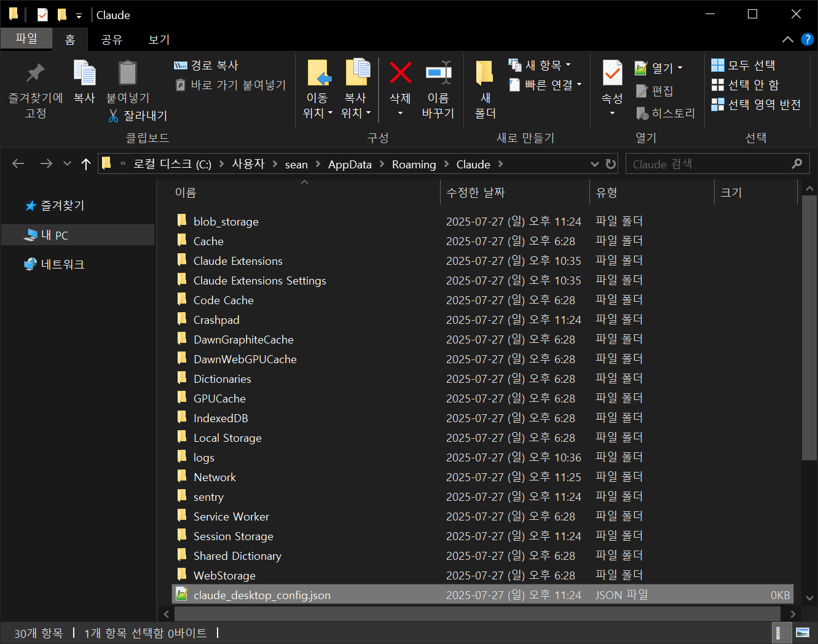Click the horizontal scrollbar right arrow
818x644 pixels.
tap(793, 614)
